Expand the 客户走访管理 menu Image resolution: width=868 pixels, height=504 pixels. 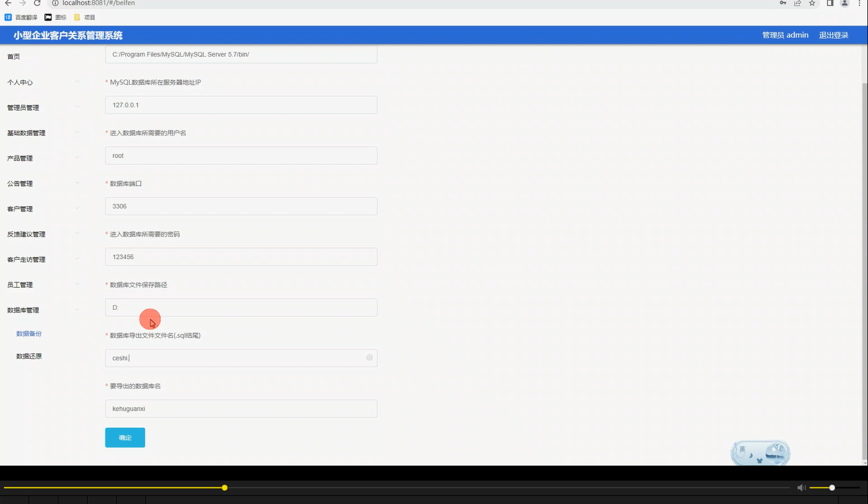tap(44, 259)
